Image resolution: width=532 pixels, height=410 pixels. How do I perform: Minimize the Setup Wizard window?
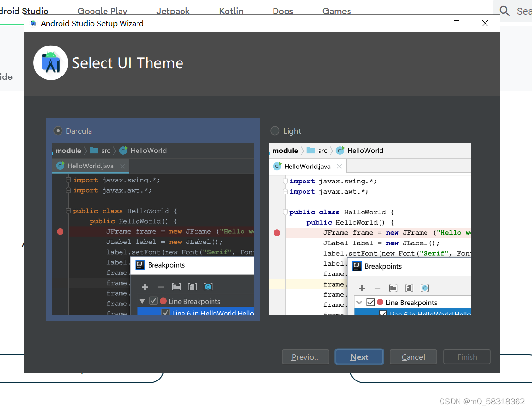pyautogui.click(x=428, y=23)
